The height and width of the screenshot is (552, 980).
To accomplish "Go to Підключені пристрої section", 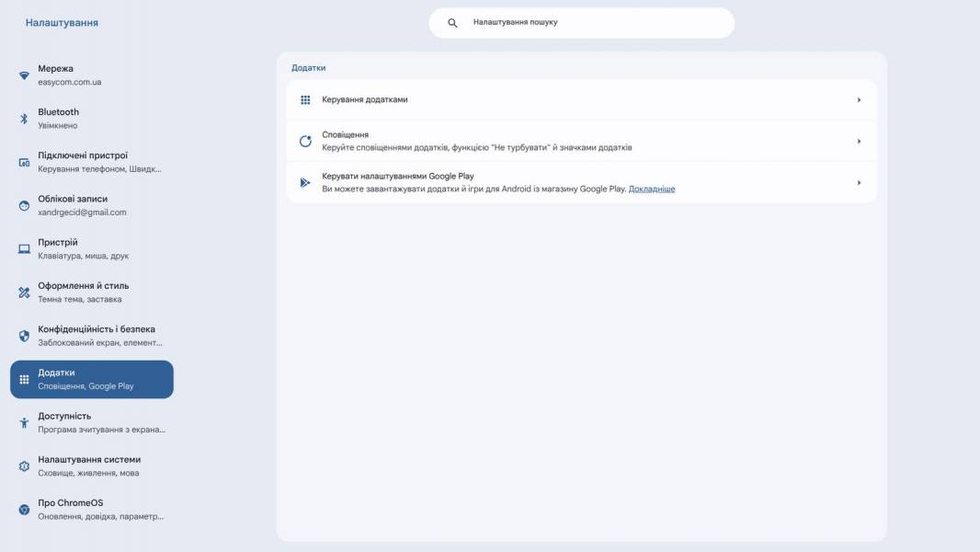I will click(92, 162).
